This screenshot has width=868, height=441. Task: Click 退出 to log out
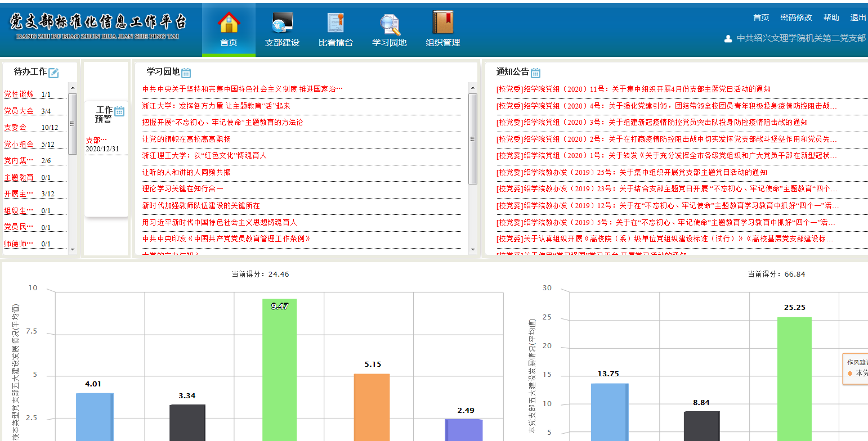(x=858, y=17)
